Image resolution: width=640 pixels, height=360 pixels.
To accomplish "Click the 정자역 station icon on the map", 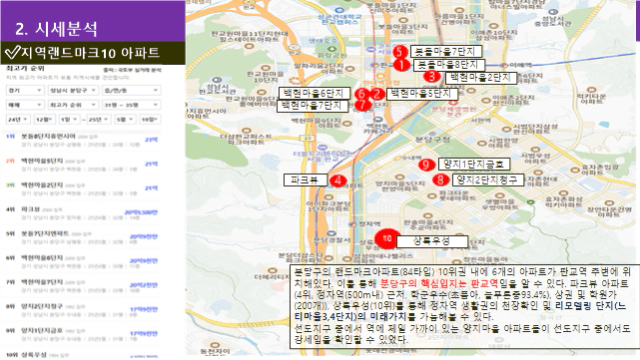I will coord(352,224).
